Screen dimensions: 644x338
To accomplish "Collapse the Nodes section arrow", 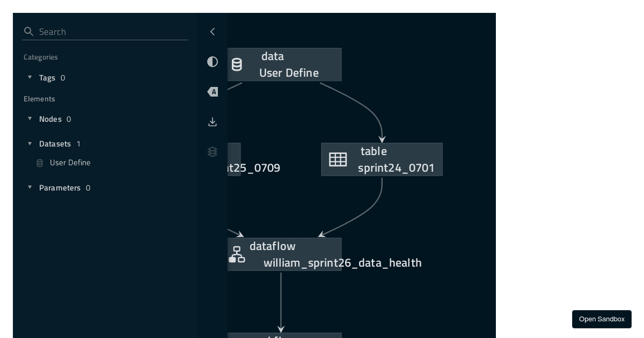I will coord(30,119).
